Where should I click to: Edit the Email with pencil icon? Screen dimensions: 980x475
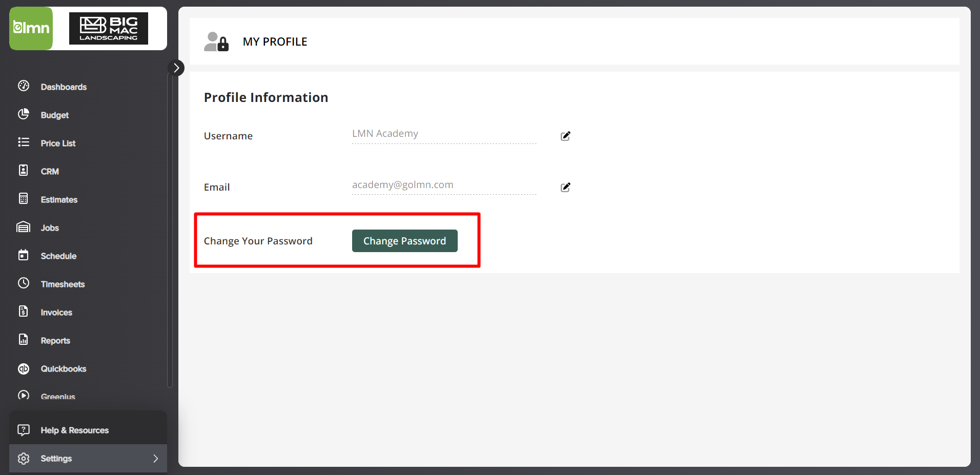tap(565, 188)
